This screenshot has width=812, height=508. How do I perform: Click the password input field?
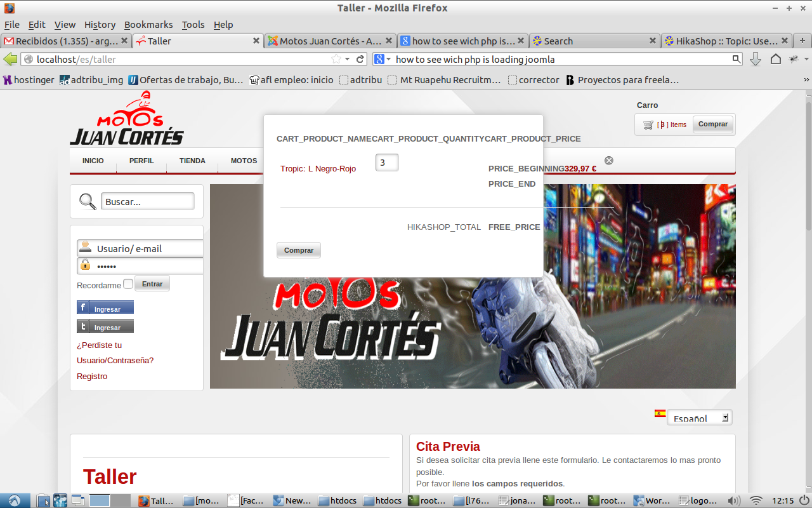tap(140, 265)
